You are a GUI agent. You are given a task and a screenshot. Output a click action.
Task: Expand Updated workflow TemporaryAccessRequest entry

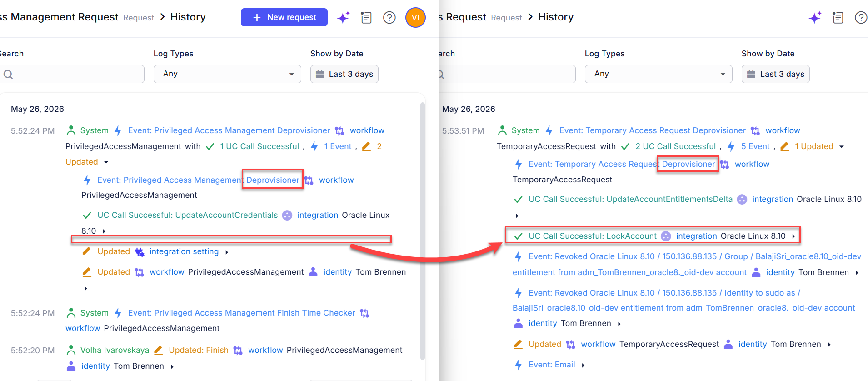(829, 345)
